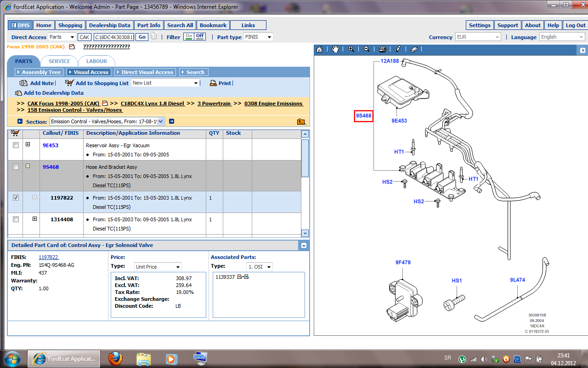The image size is (588, 368).
Task: Expand the 9E453 row
Action: click(28, 144)
